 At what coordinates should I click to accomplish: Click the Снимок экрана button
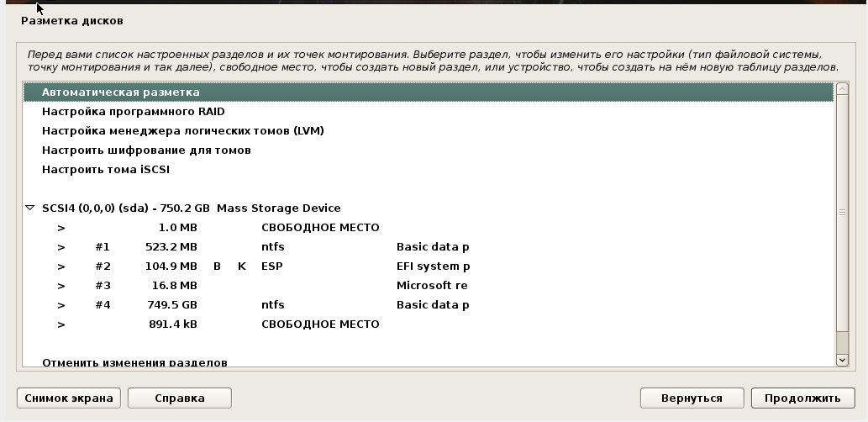pos(69,398)
